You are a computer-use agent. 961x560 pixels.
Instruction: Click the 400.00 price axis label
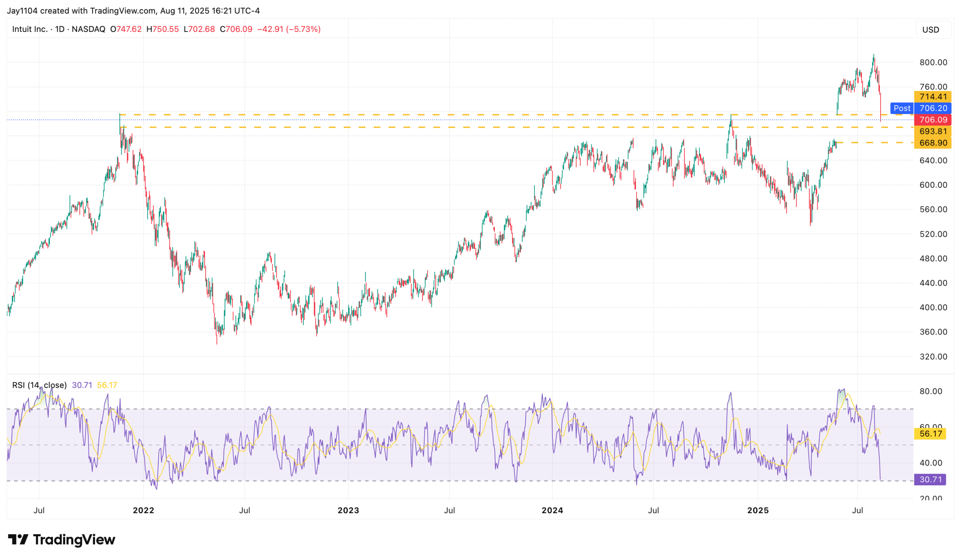click(x=933, y=307)
